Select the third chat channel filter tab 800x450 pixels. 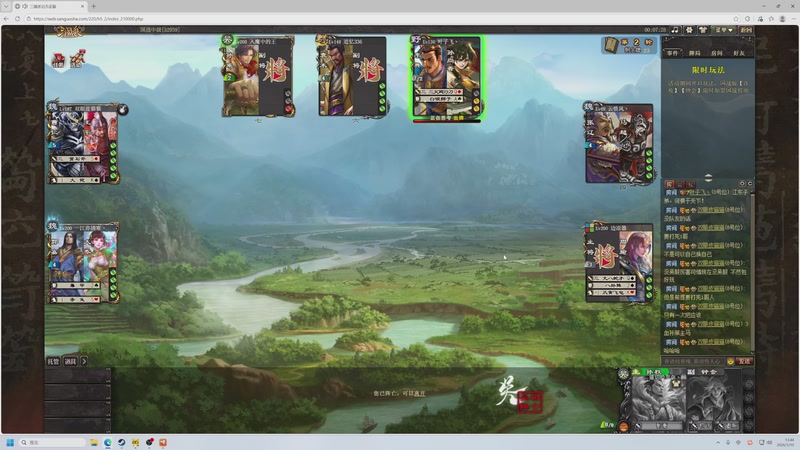click(690, 184)
